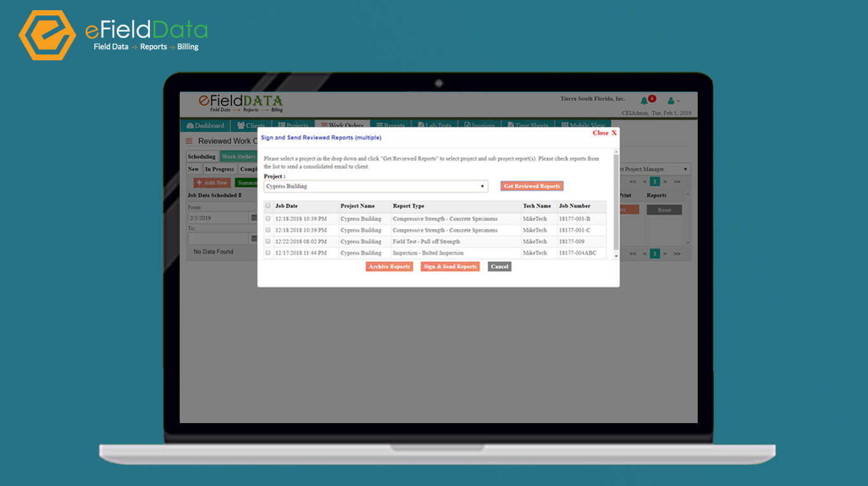This screenshot has height=486, width=868.
Task: Click the Add New button behind dialog
Action: (x=212, y=182)
